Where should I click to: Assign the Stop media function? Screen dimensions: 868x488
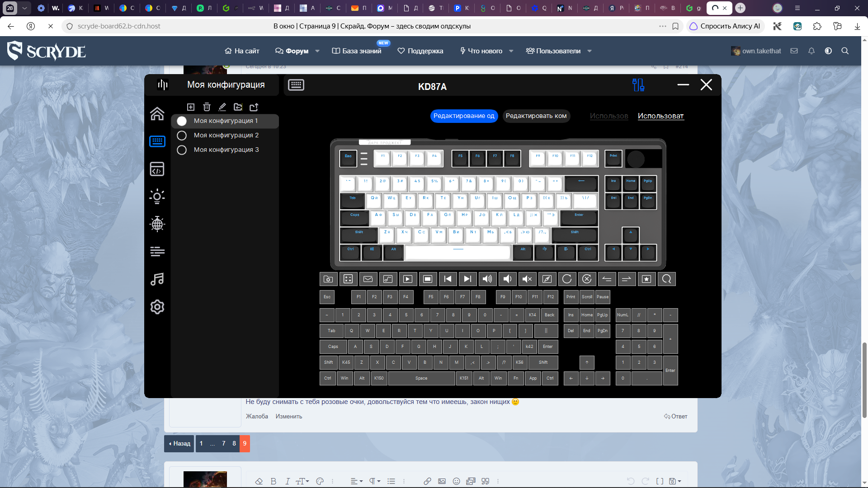pos(428,279)
